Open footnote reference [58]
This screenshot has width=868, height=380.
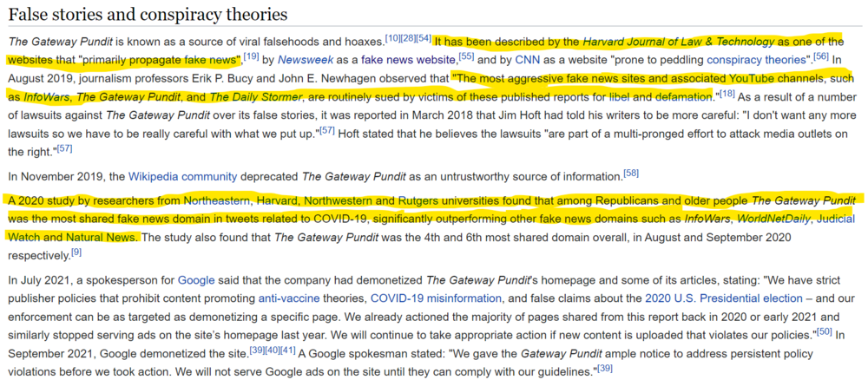[x=631, y=173]
